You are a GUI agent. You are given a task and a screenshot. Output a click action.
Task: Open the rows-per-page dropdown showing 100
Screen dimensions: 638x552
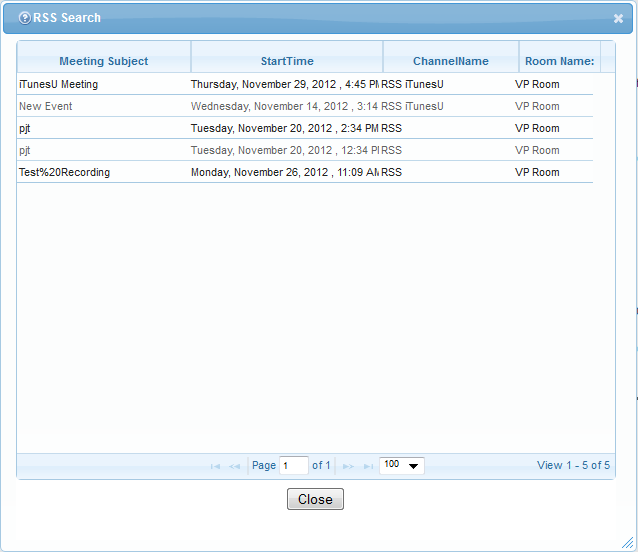[402, 465]
